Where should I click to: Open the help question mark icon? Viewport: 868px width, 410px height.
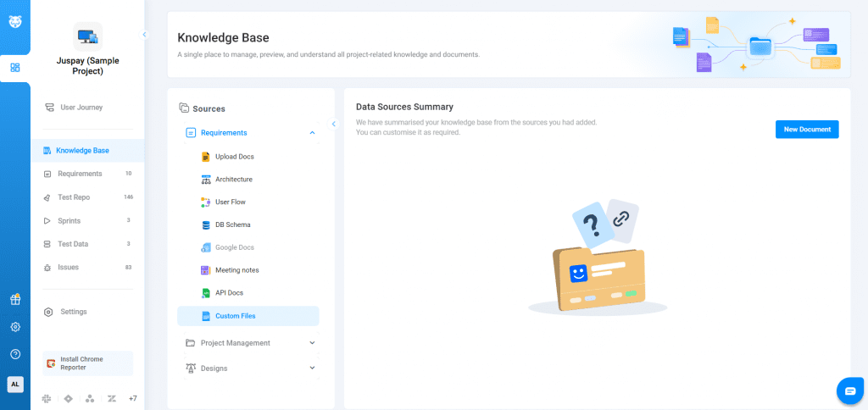(x=15, y=354)
